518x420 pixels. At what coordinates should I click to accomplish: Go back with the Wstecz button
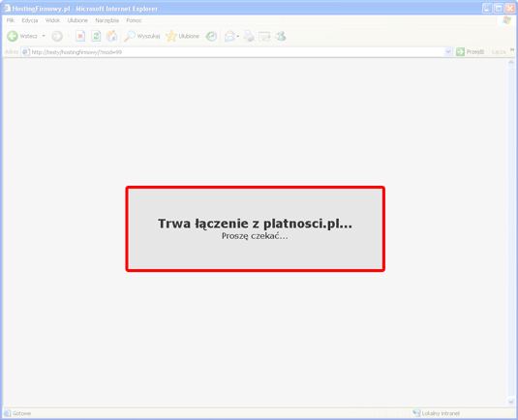point(22,36)
